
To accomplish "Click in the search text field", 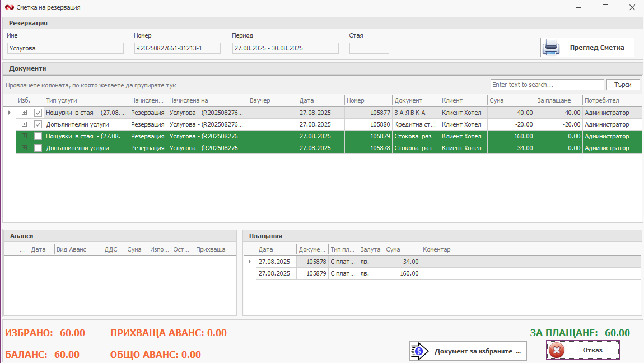I will point(547,85).
